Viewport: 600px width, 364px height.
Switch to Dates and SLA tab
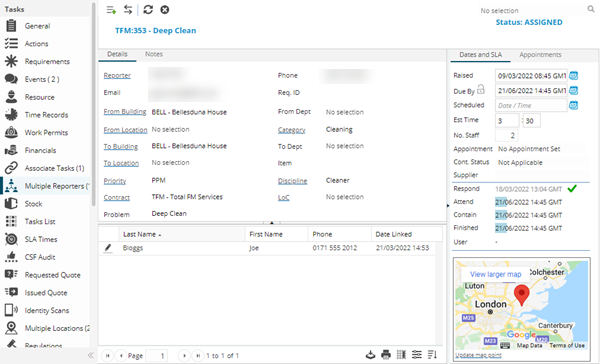pyautogui.click(x=480, y=55)
